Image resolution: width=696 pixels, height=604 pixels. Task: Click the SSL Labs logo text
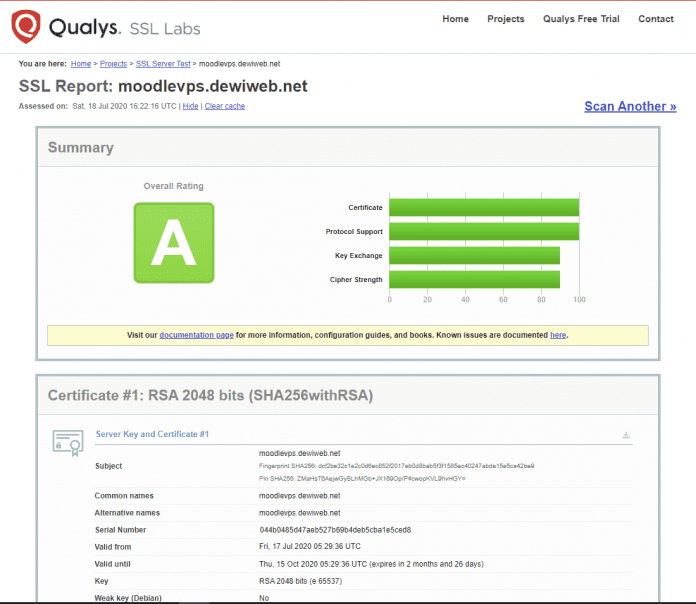coord(165,29)
